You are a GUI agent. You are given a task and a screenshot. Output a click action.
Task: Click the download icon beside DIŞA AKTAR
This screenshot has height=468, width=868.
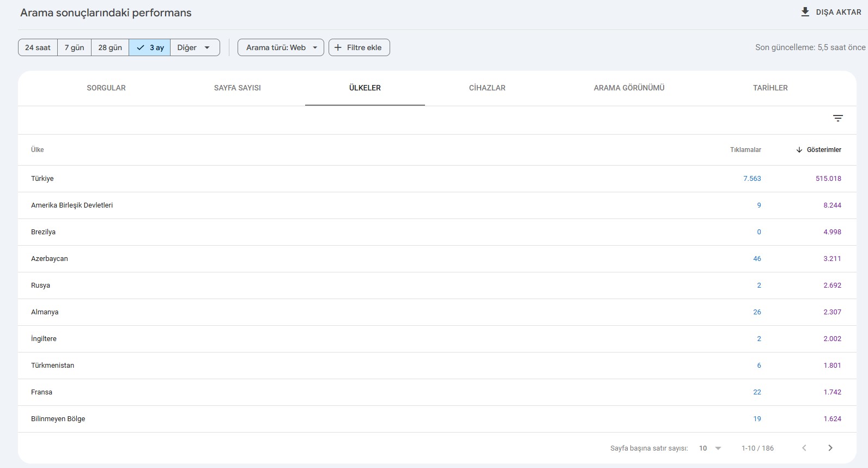coord(805,12)
